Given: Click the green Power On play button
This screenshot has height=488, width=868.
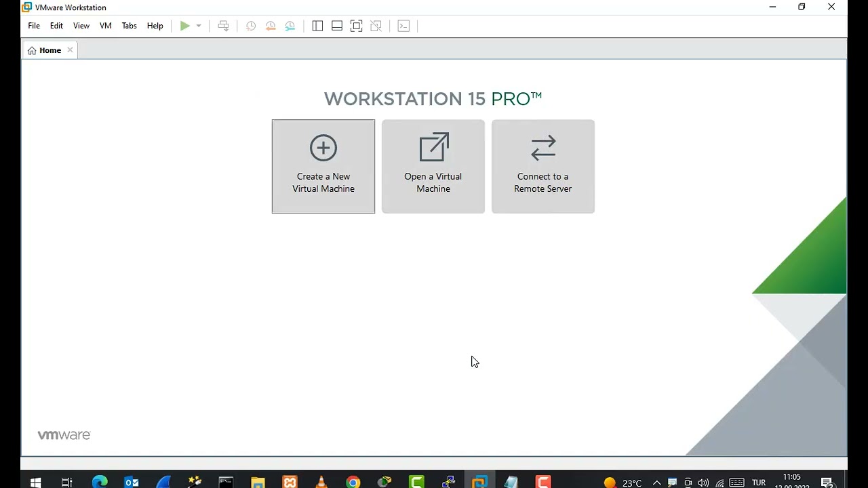Looking at the screenshot, I should pos(184,26).
